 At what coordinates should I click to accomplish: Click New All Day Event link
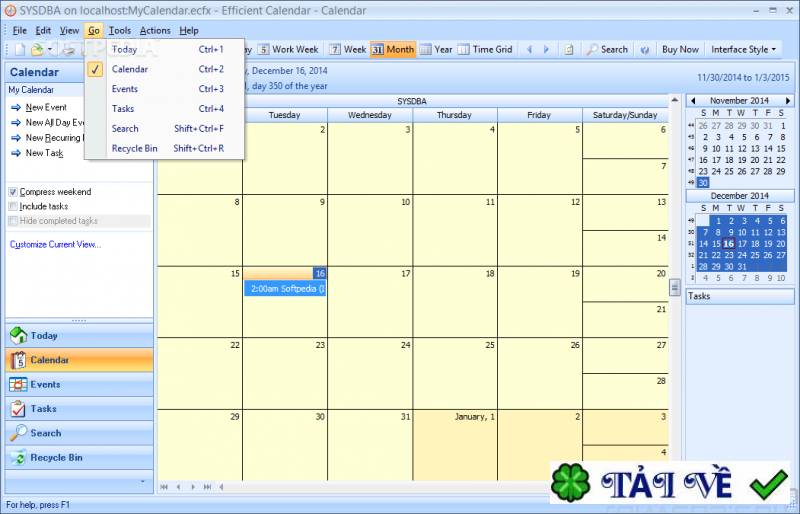55,123
